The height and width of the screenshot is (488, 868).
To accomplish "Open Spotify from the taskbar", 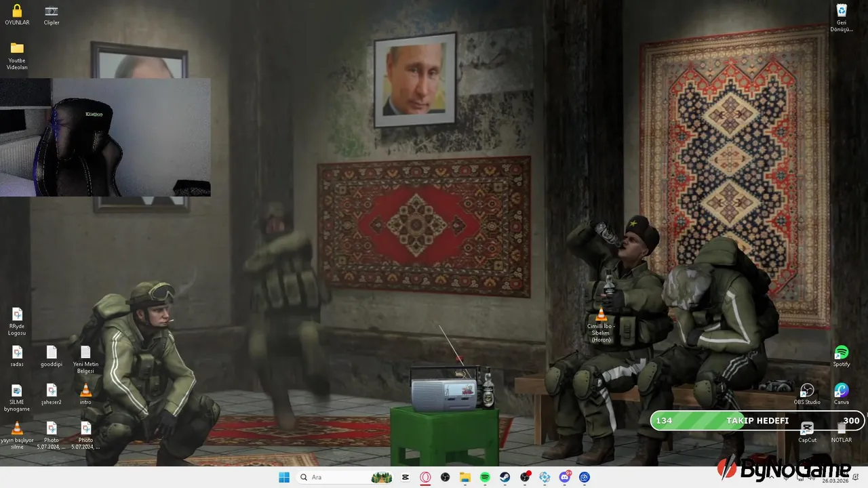I will pyautogui.click(x=485, y=477).
